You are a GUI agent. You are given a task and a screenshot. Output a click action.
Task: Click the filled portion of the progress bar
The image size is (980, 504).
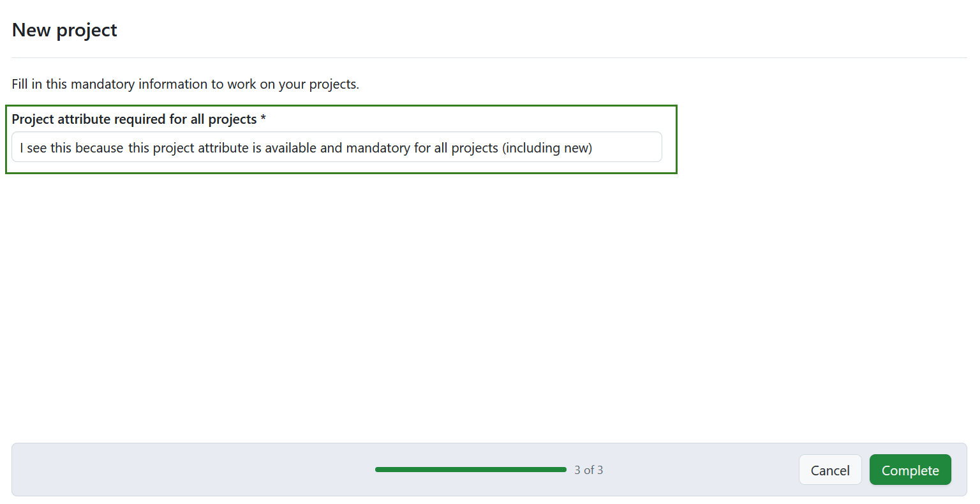pos(447,469)
